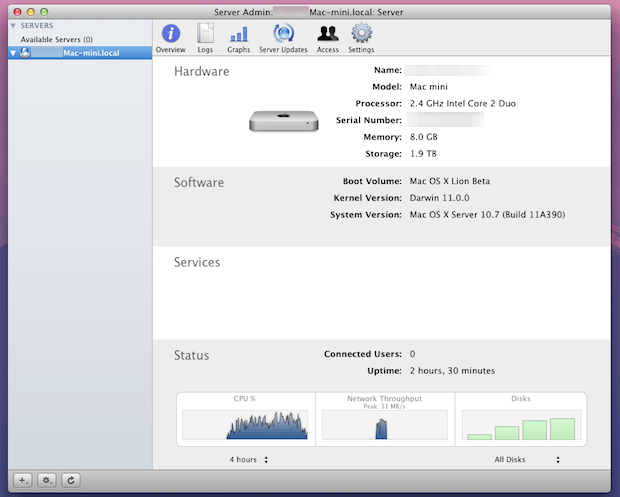This screenshot has height=497, width=620.
Task: Click the refresh button in bottom bar
Action: click(x=70, y=481)
